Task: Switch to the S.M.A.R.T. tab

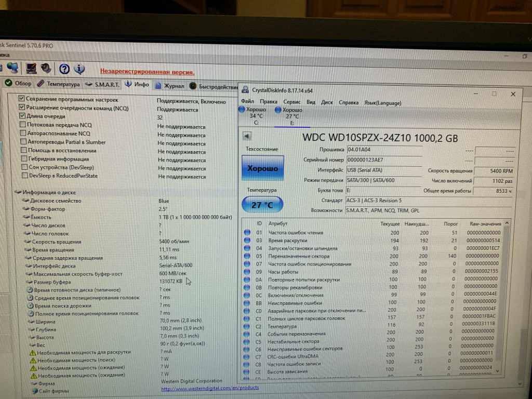Action: 102,84
